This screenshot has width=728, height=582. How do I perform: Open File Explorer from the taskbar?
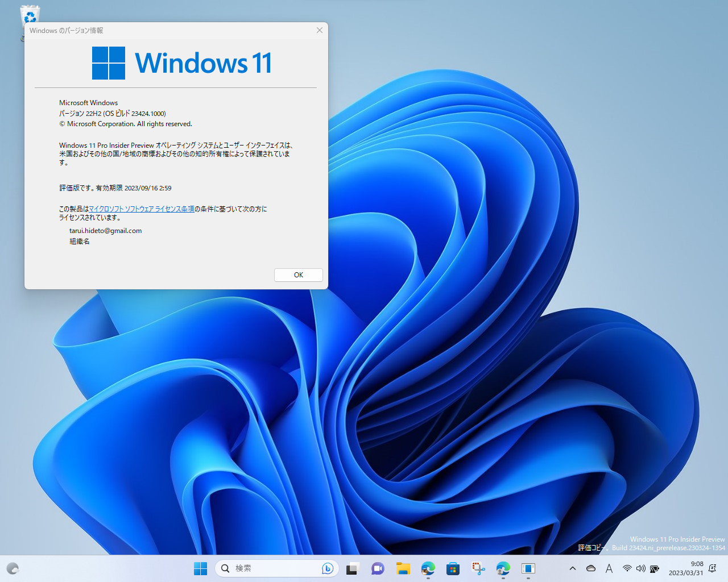click(x=403, y=568)
